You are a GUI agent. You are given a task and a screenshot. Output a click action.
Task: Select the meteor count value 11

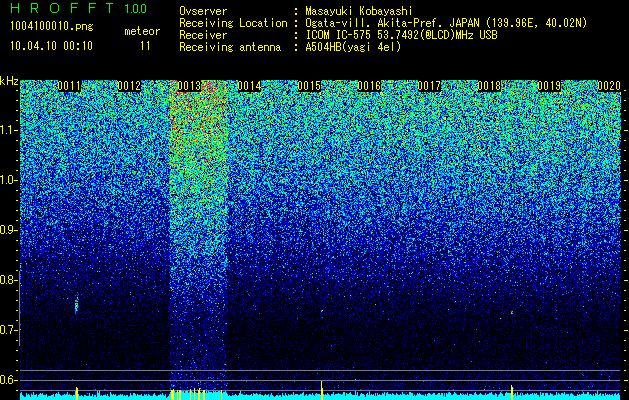point(145,46)
